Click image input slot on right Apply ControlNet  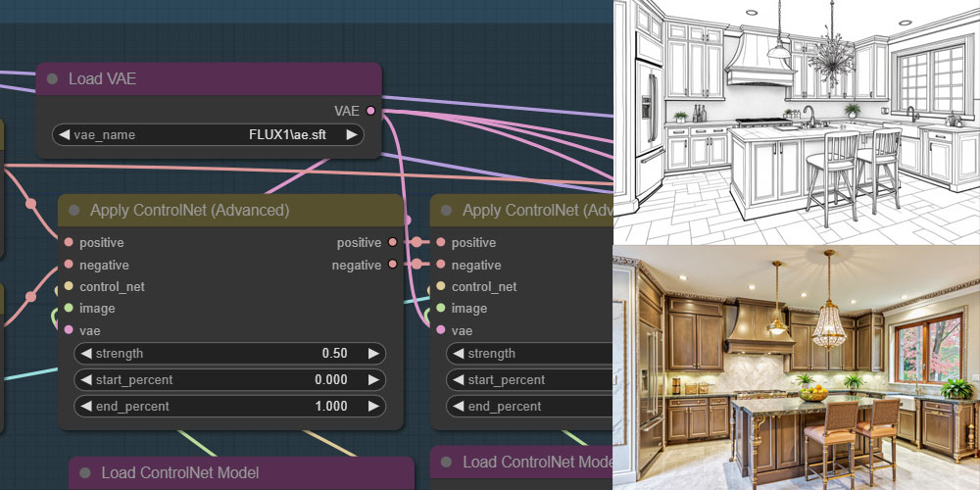(441, 308)
